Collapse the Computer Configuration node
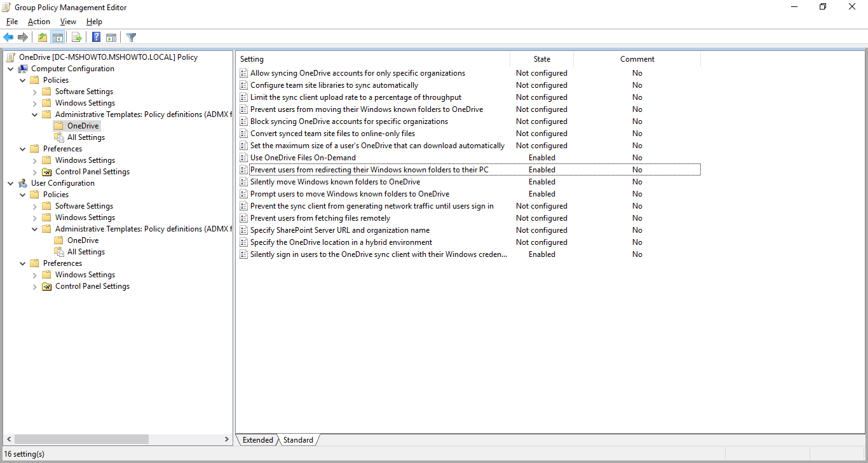 click(10, 69)
